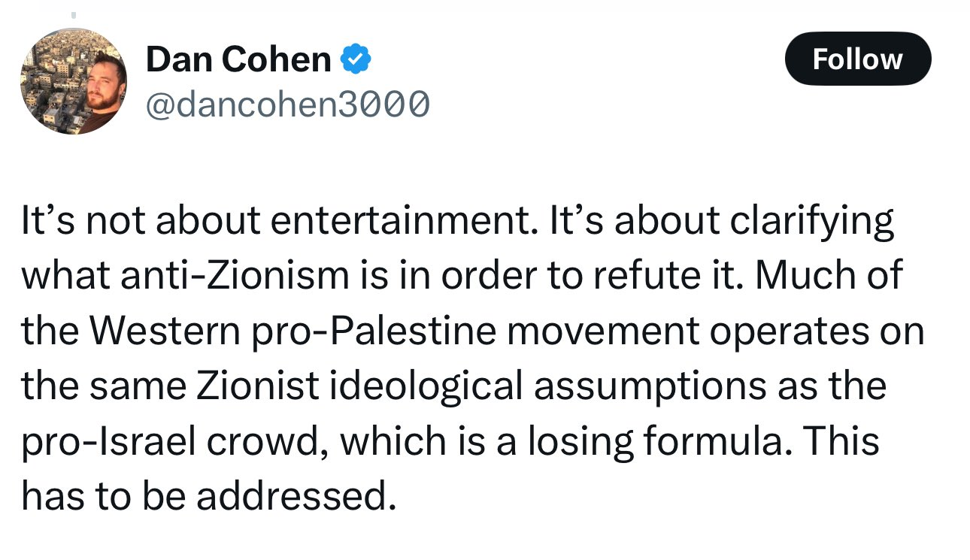Image resolution: width=970 pixels, height=560 pixels.
Task: Click the @dancohen3000 handle
Action: pyautogui.click(x=287, y=103)
